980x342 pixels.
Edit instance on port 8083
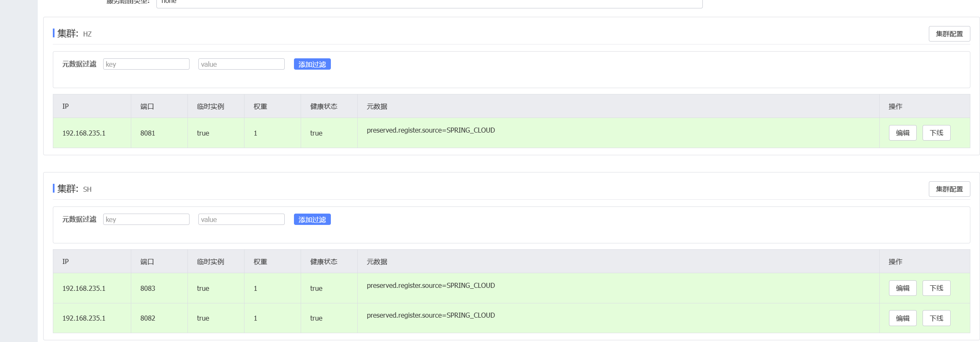tap(902, 288)
